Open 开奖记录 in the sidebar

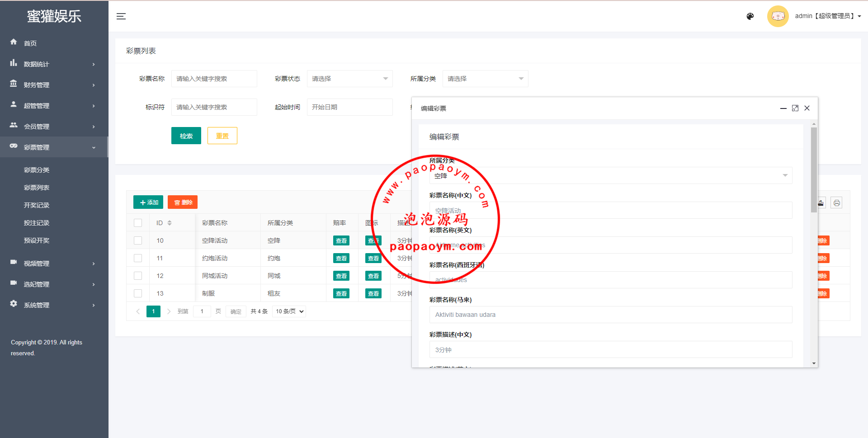[37, 205]
